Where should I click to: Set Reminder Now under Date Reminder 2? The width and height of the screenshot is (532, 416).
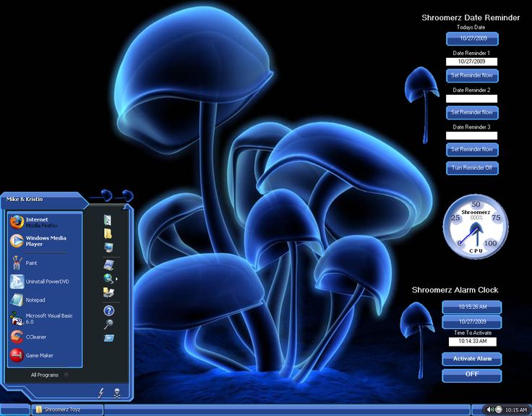(x=472, y=113)
